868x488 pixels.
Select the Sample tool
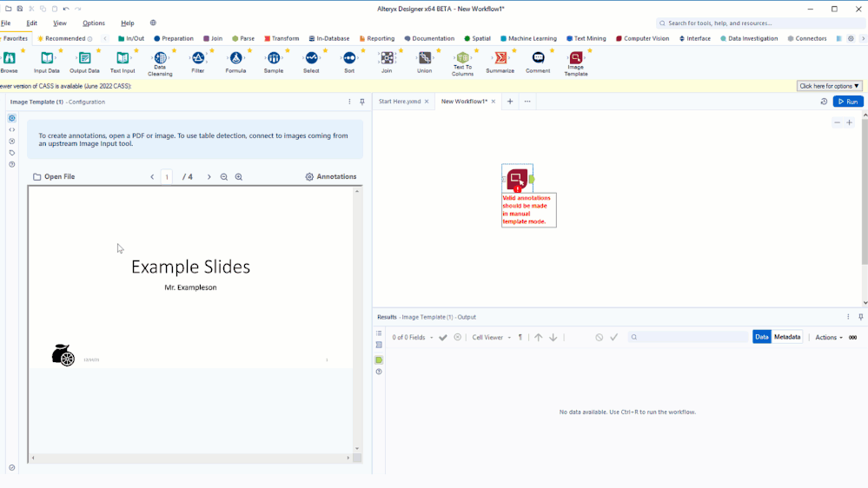(274, 62)
